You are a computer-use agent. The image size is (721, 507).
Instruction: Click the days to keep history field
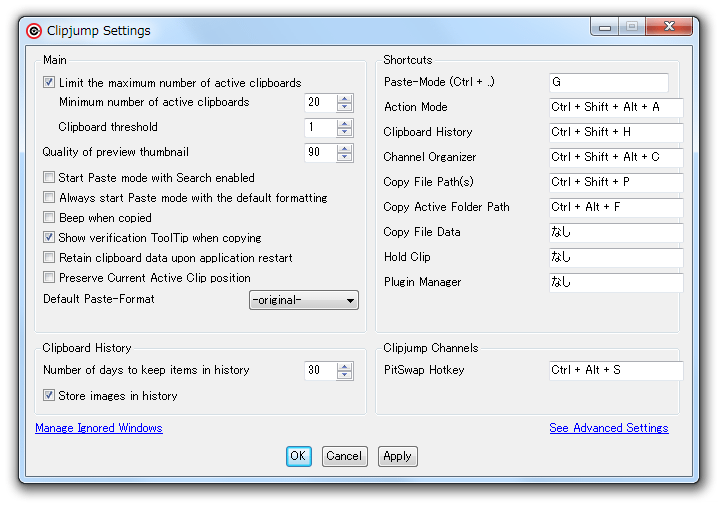click(x=320, y=370)
